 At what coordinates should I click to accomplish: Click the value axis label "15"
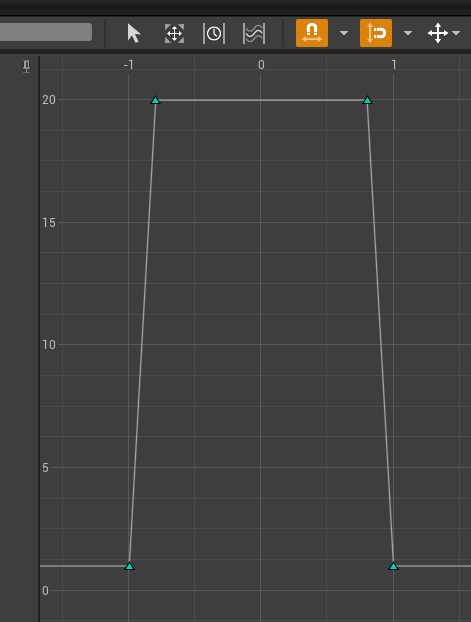tap(49, 223)
